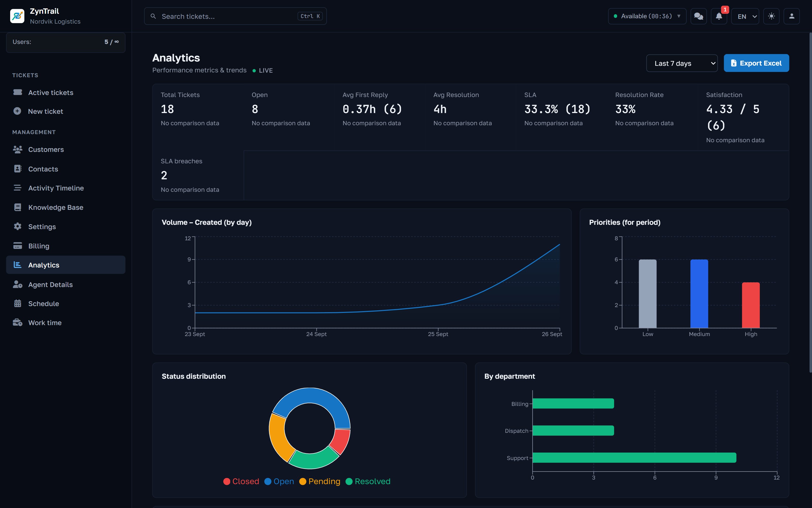The image size is (812, 508).
Task: Click the Agent Details person icon
Action: pyautogui.click(x=18, y=284)
